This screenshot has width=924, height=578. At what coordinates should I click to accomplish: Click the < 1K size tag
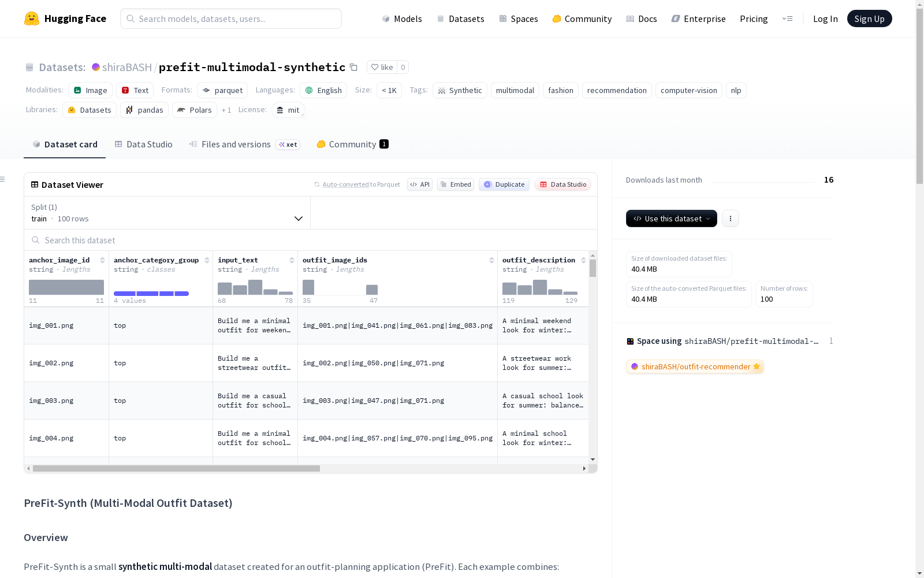point(389,90)
